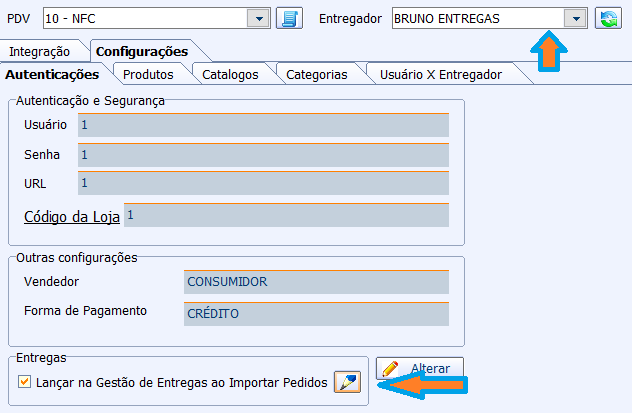Screen dimensions: 632x413
Task: Toggle Lançar na Gestão de Entregas checkbox
Action: (x=25, y=382)
